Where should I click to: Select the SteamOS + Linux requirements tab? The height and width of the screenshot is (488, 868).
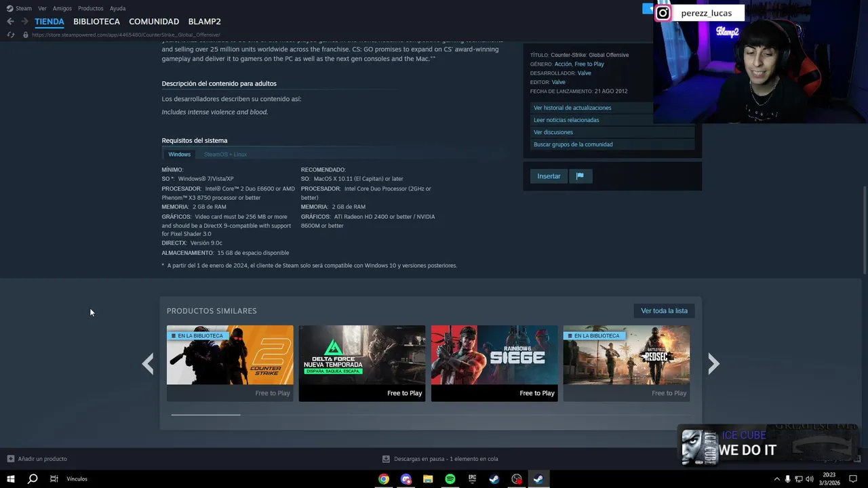(225, 155)
